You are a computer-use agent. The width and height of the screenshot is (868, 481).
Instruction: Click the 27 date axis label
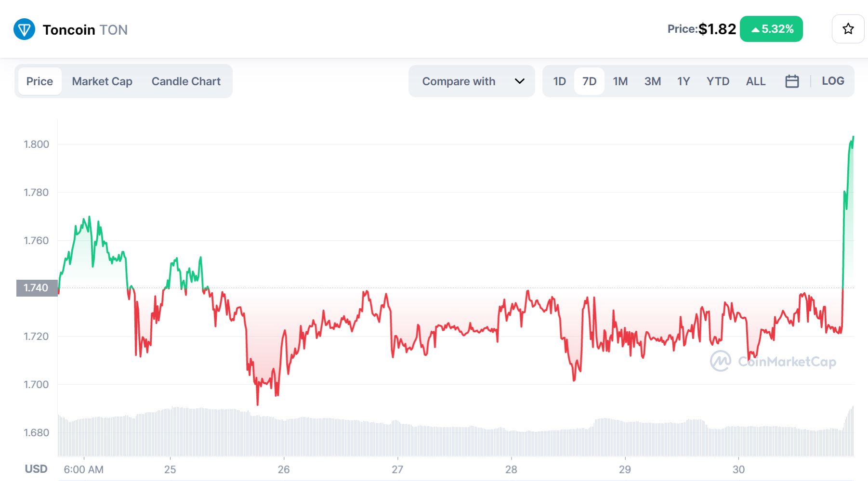click(397, 469)
